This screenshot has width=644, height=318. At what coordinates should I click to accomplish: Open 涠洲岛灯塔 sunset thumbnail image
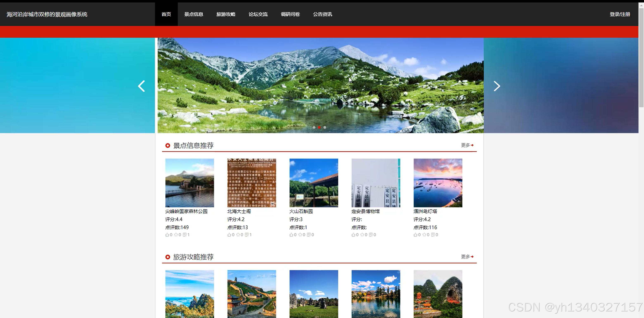pyautogui.click(x=438, y=183)
